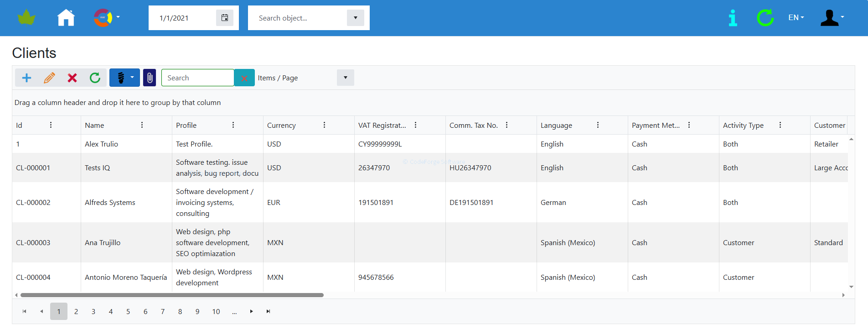Jump to the last page
Viewport: 868px width, 325px height.
pyautogui.click(x=269, y=311)
